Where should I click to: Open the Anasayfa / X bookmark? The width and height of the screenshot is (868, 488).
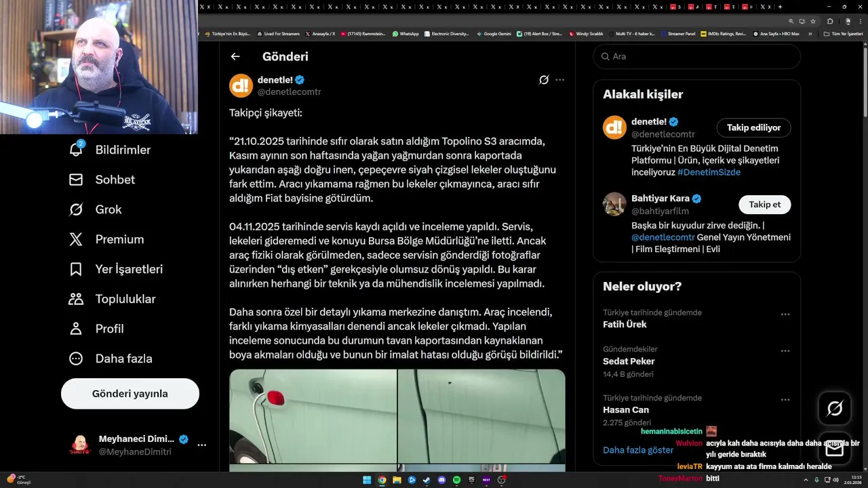click(x=320, y=33)
